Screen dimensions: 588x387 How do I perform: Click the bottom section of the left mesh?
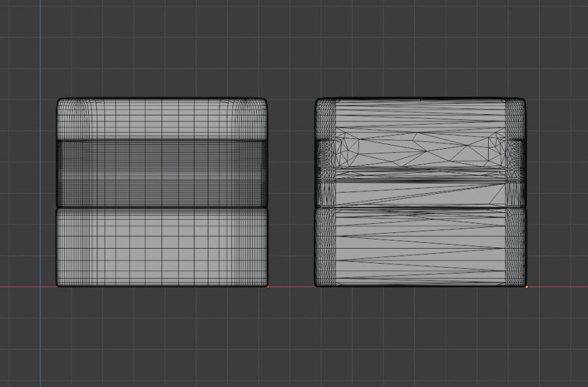[x=162, y=247]
